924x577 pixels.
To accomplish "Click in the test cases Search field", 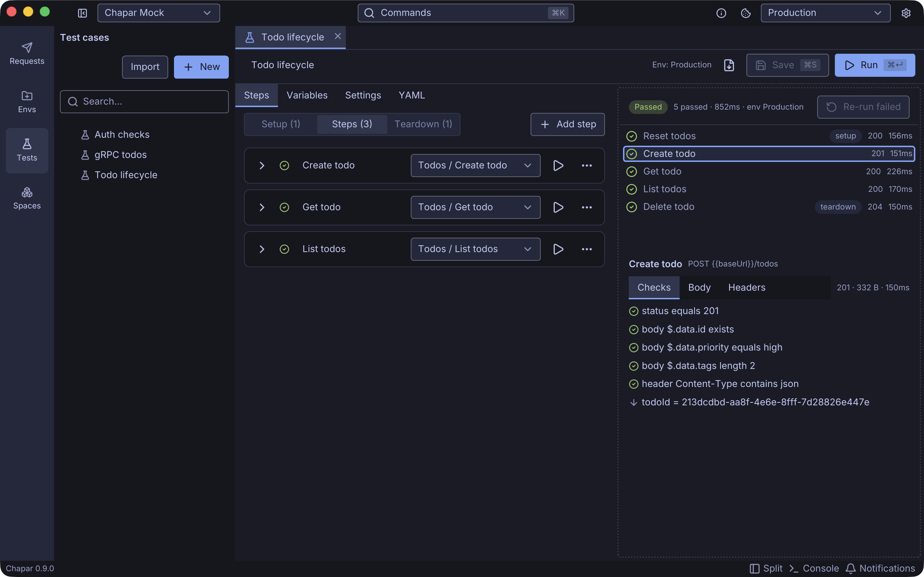I will (144, 101).
